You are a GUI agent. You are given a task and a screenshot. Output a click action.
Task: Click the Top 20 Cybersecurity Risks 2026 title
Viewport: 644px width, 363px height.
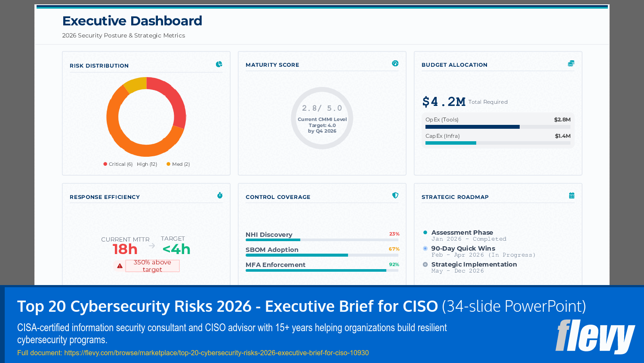point(226,307)
